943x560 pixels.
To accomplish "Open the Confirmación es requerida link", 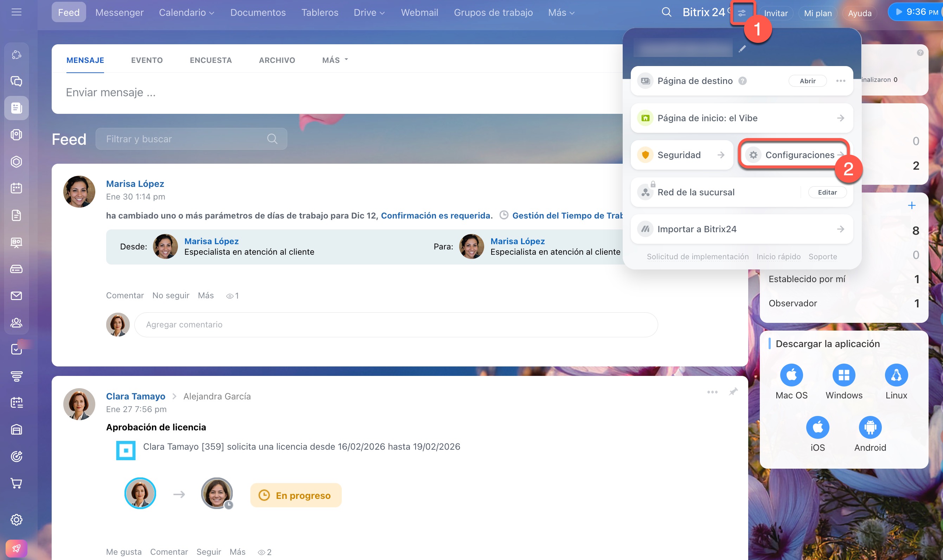I will pyautogui.click(x=437, y=215).
